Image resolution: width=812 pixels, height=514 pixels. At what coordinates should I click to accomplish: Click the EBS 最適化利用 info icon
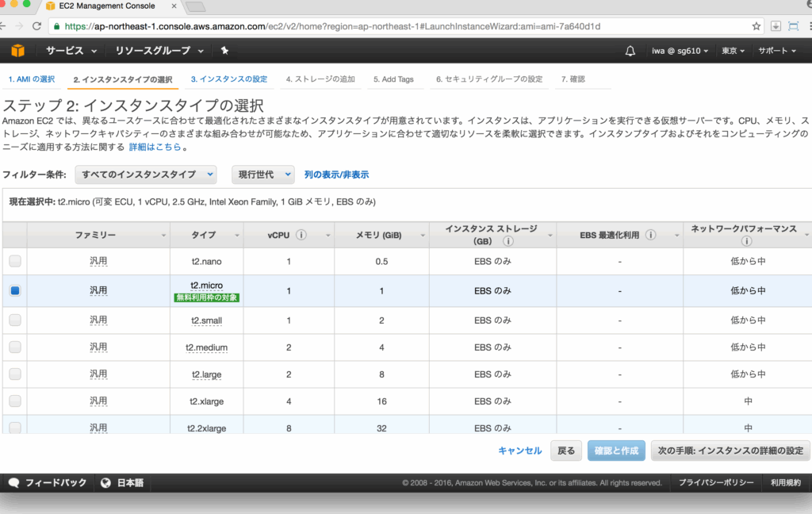tap(650, 236)
